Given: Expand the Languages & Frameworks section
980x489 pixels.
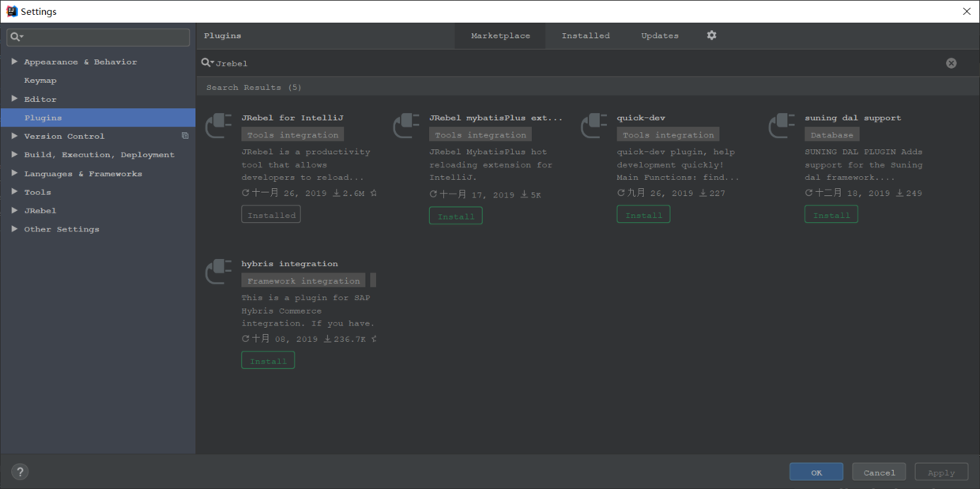Looking at the screenshot, I should (x=14, y=173).
